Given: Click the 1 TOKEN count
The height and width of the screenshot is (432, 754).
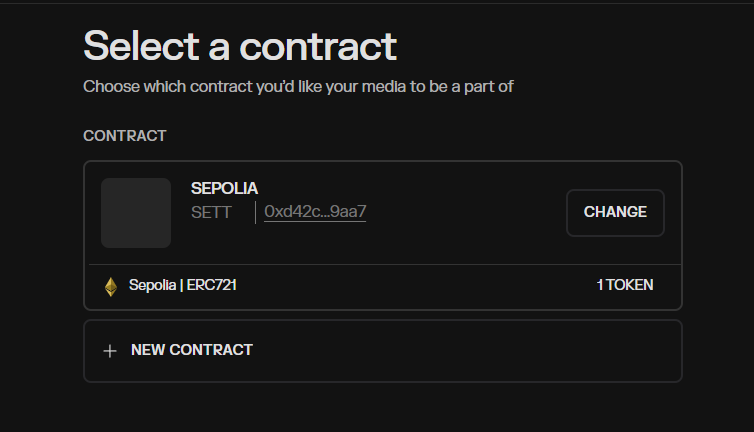Looking at the screenshot, I should 625,285.
